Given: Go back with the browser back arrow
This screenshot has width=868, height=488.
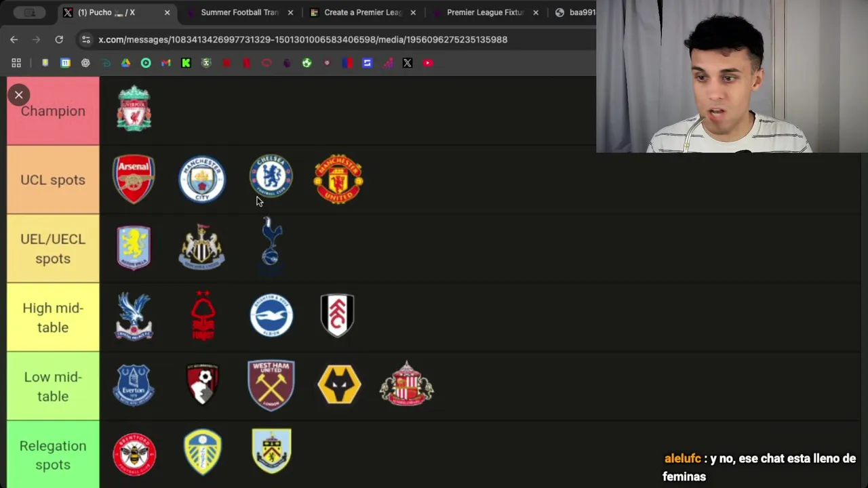Looking at the screenshot, I should pos(14,39).
